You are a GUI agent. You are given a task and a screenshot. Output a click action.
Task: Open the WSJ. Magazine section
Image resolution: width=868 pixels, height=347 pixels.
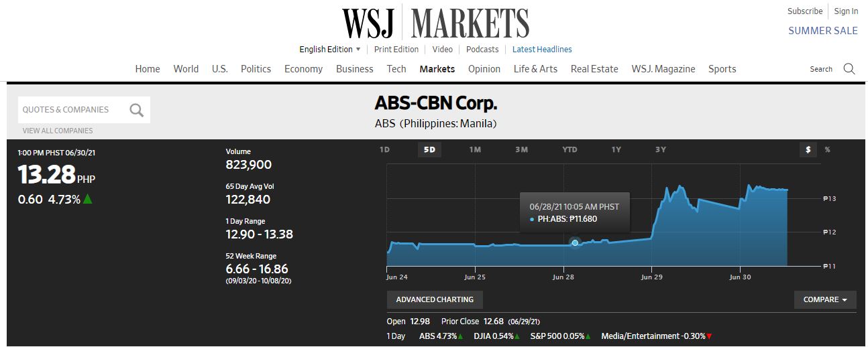tap(663, 69)
